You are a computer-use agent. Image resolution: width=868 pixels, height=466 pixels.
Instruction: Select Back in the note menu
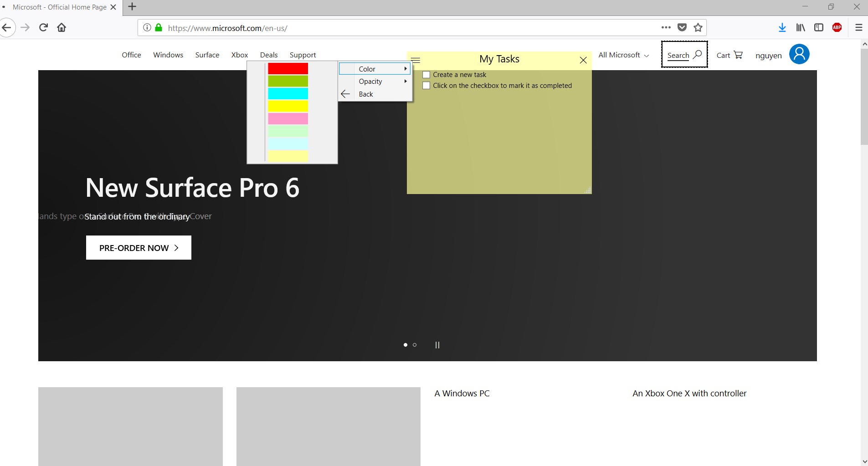366,94
